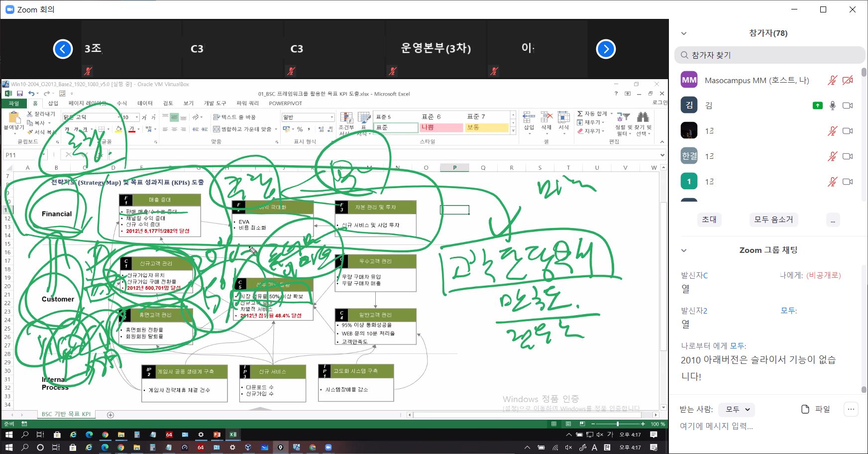
Task: Click the 초대 invite button
Action: tap(709, 220)
